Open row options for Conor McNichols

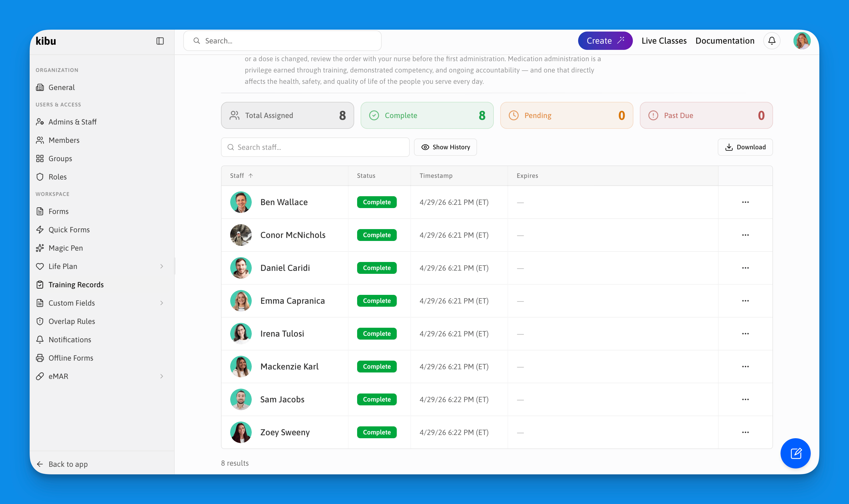coord(745,235)
